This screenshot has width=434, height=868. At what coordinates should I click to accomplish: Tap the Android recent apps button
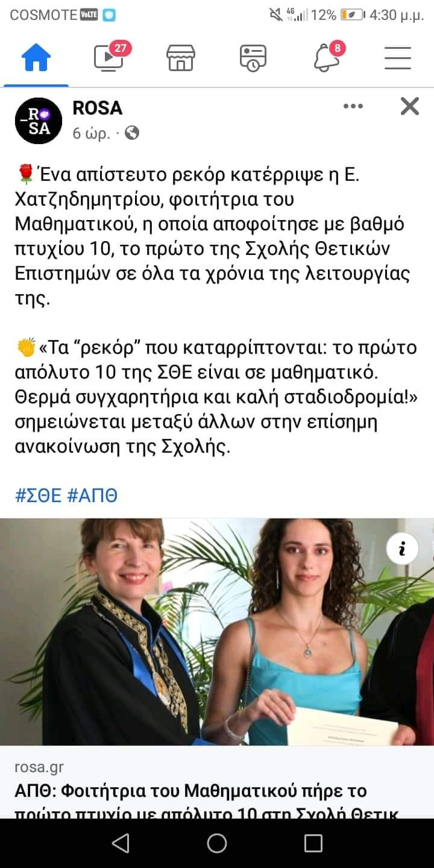[x=313, y=843]
